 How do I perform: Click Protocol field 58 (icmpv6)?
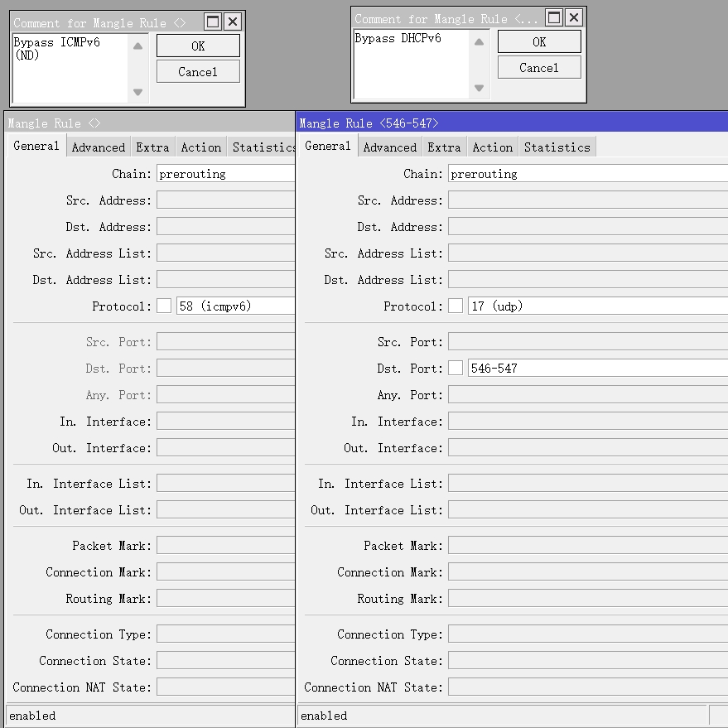[235, 306]
